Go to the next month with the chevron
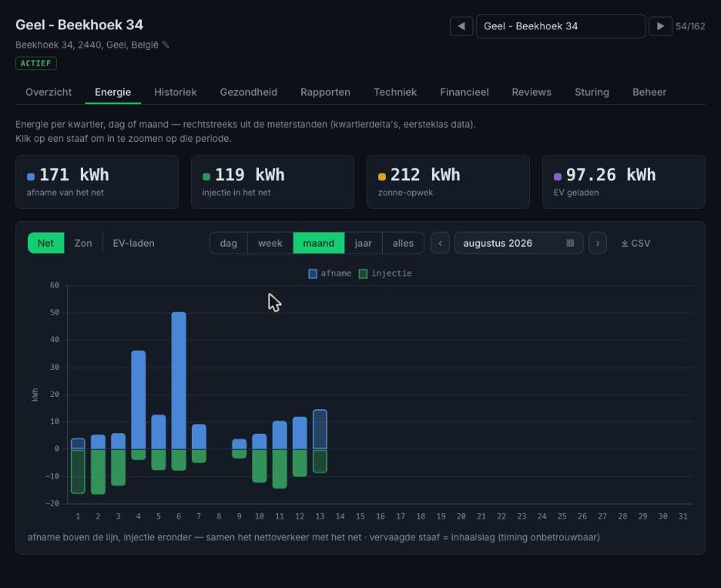This screenshot has height=588, width=721. pos(598,243)
